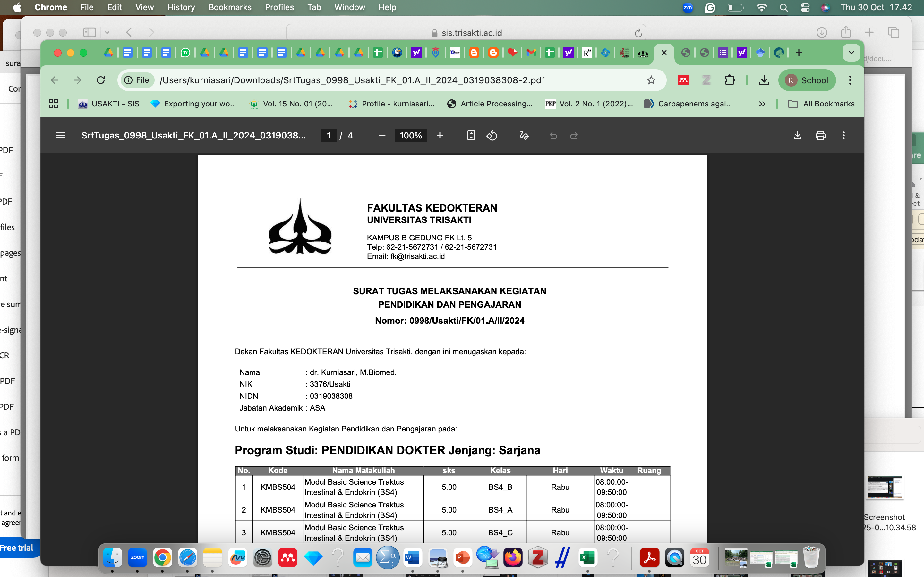Open Chrome extensions puzzle icon

click(730, 80)
